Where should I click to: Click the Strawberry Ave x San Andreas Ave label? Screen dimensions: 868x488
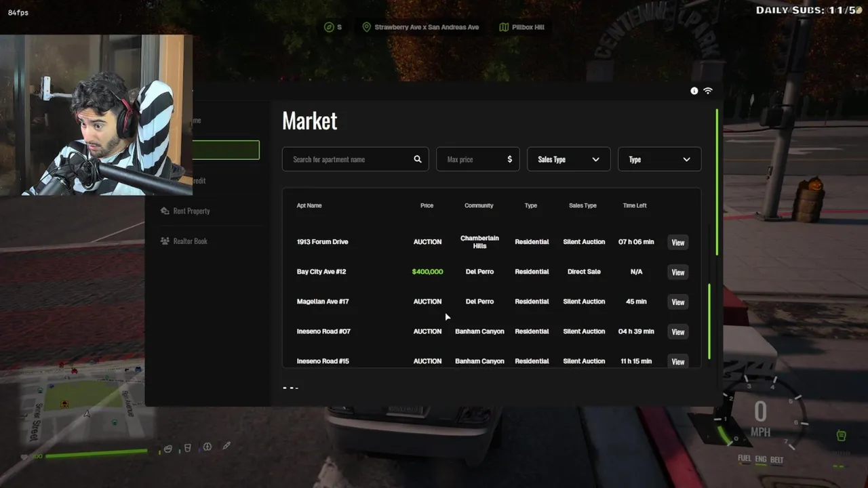427,27
